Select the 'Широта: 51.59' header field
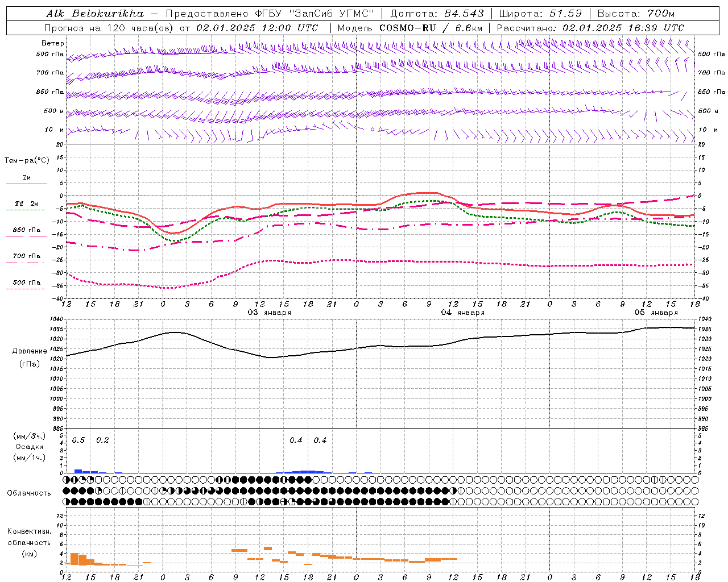Screen dimensions: 728x582 540,14
